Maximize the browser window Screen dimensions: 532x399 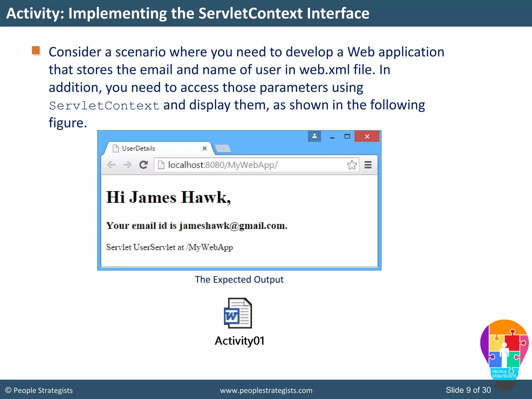347,136
